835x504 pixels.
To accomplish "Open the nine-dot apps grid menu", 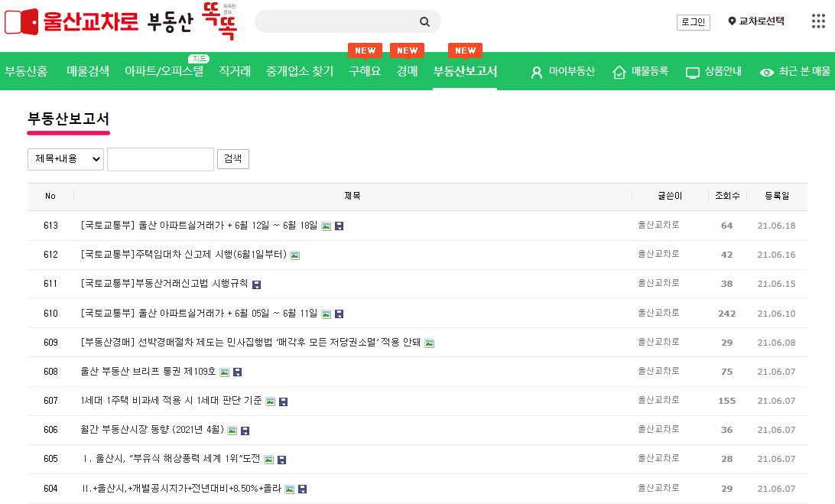I will [818, 21].
